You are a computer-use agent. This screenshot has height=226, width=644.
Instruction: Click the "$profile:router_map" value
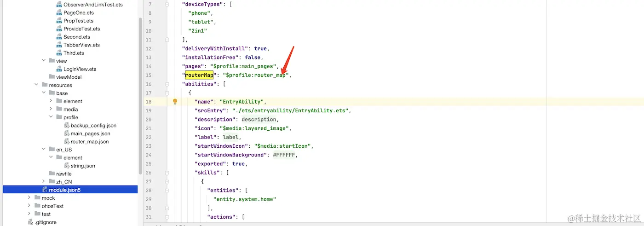256,75
